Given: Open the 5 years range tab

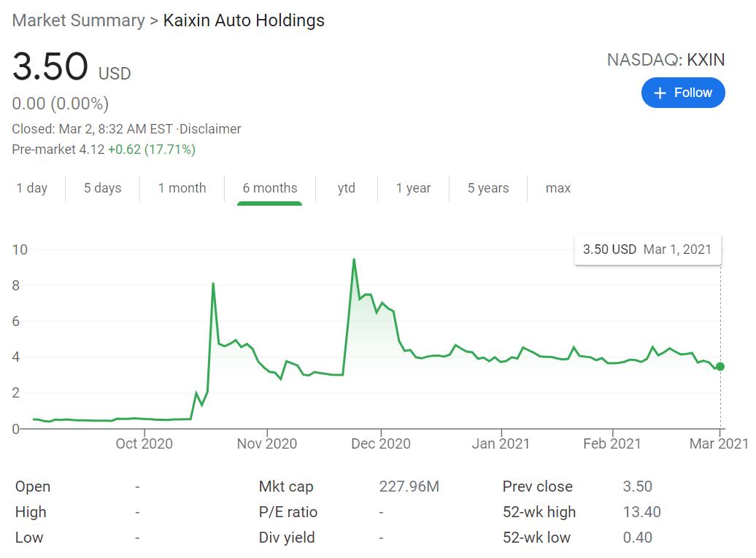Looking at the screenshot, I should click(x=488, y=188).
